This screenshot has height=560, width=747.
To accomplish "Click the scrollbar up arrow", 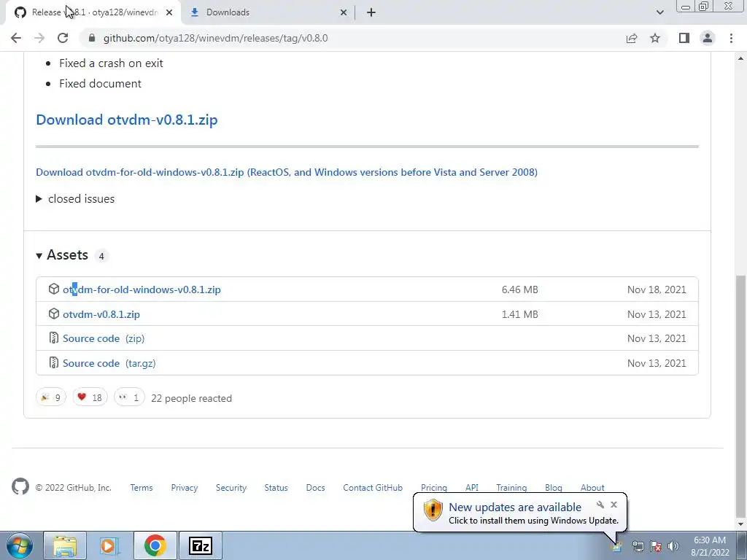I will tap(741, 58).
